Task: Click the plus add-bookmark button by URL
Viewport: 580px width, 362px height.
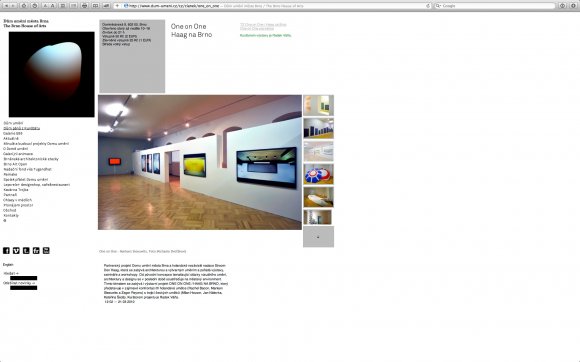Action: [117, 6]
